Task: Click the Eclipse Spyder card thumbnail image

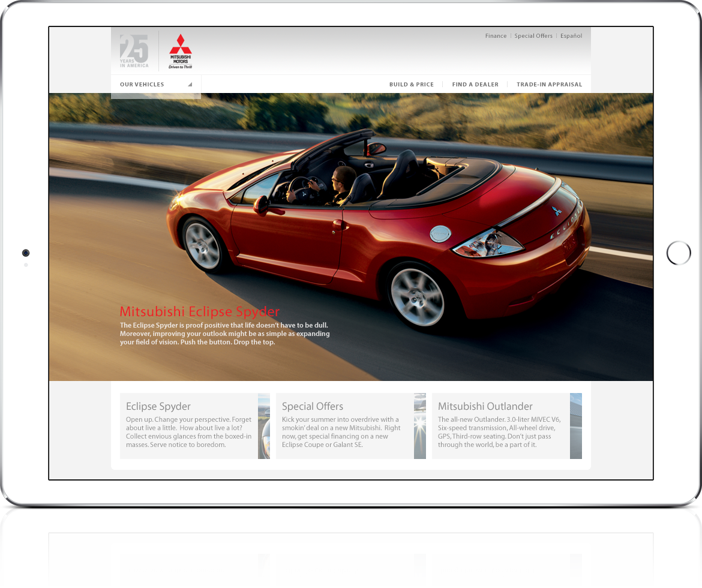Action: tap(264, 426)
